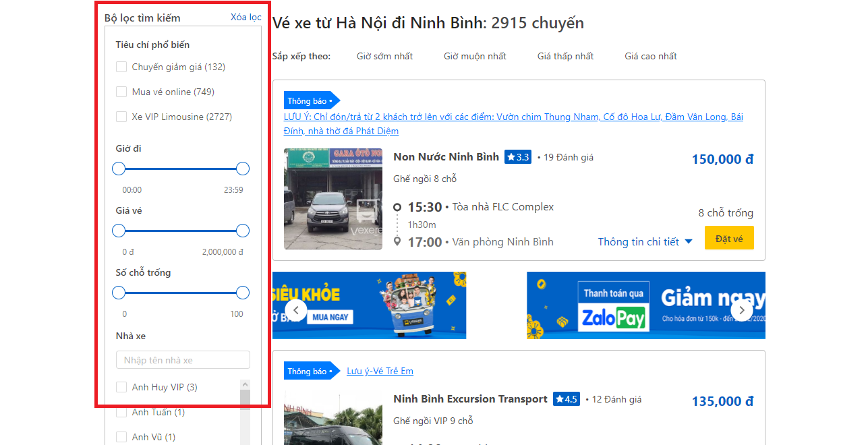Select the Anh Vũ (1) operator checkbox
Image resolution: width=868 pixels, height=445 pixels.
point(121,437)
